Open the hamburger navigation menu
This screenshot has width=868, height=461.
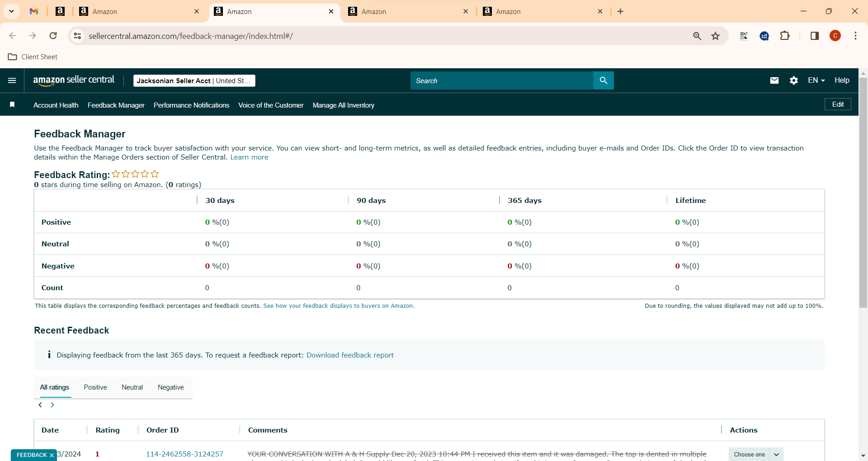coord(12,80)
